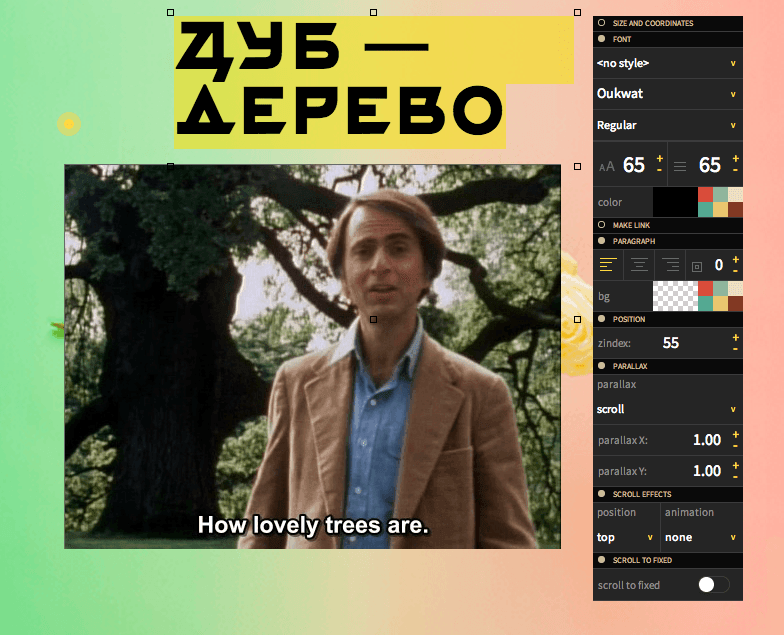Open the transparent bg color picker
784x635 pixels.
(675, 296)
